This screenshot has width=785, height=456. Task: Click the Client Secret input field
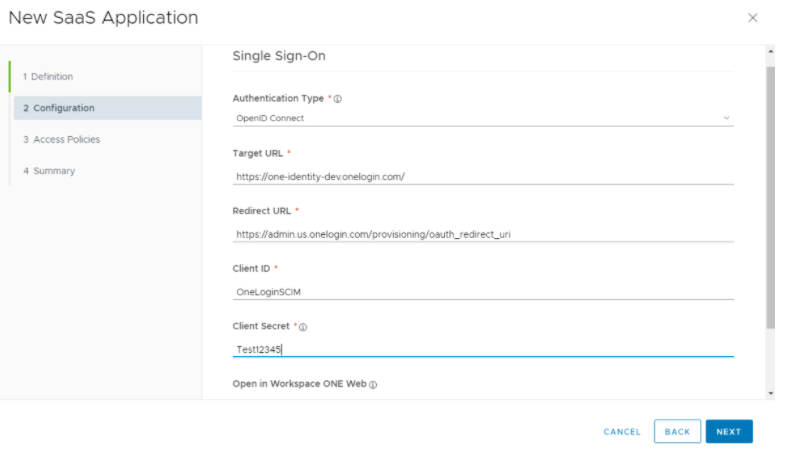pyautogui.click(x=482, y=349)
